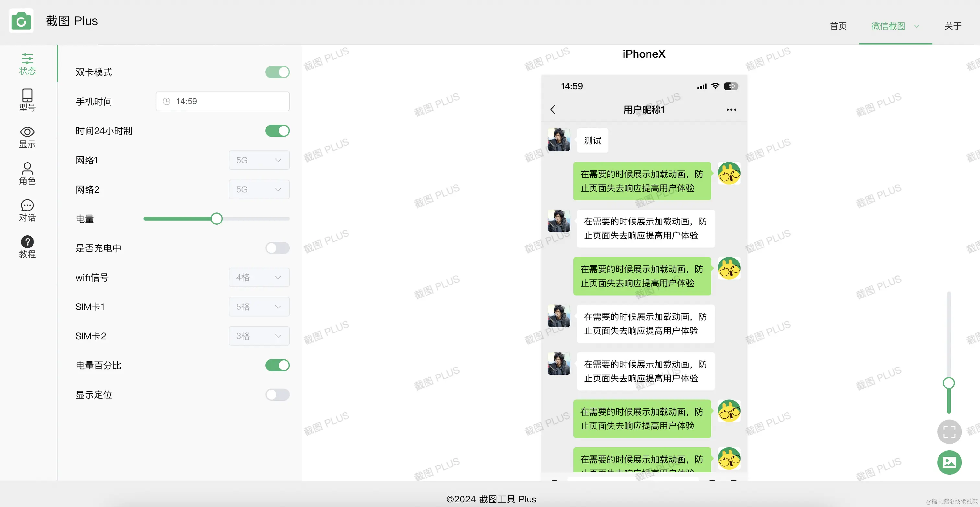Viewport: 980px width, 507px height.
Task: Open the 网络2 5G dropdown
Action: [259, 189]
